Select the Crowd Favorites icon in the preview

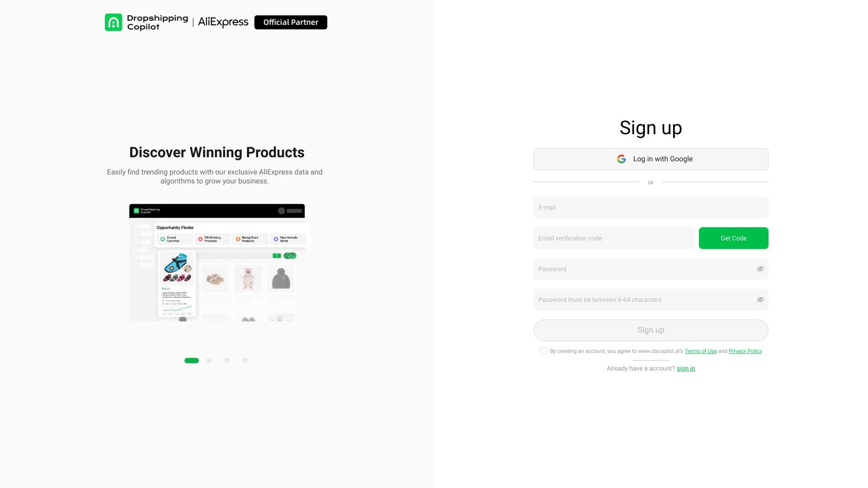162,239
